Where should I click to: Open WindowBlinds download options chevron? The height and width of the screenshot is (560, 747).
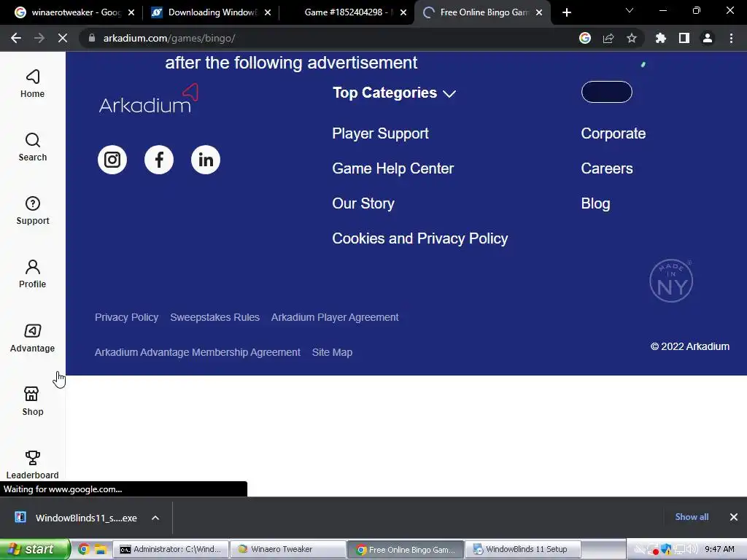coord(155,518)
